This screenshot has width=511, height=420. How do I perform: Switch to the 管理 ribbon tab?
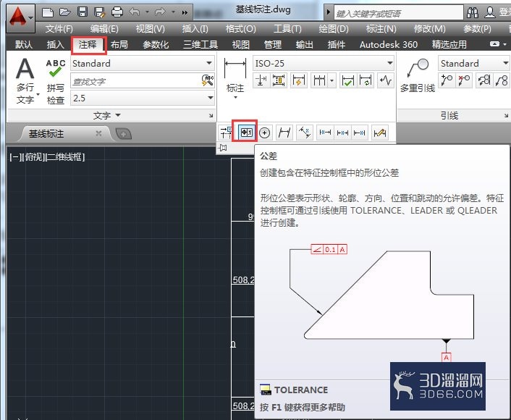272,44
